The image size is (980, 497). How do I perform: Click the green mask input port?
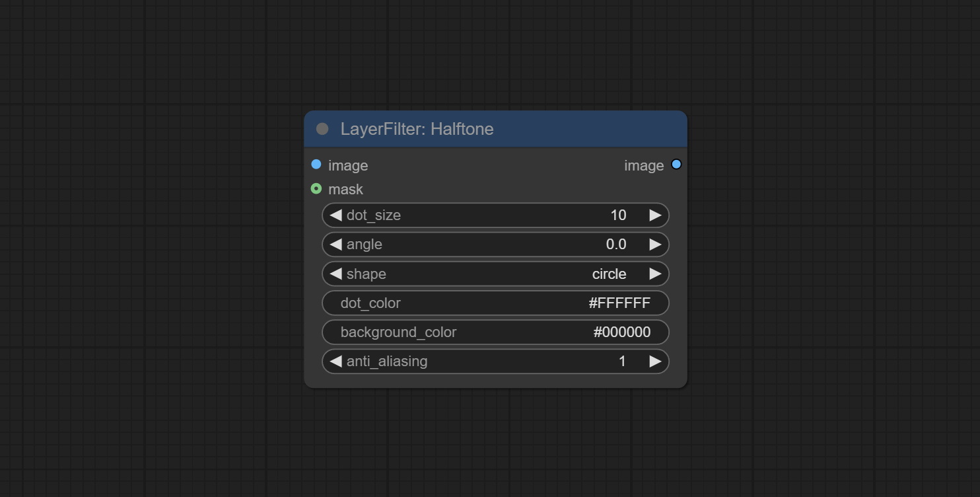click(x=316, y=189)
